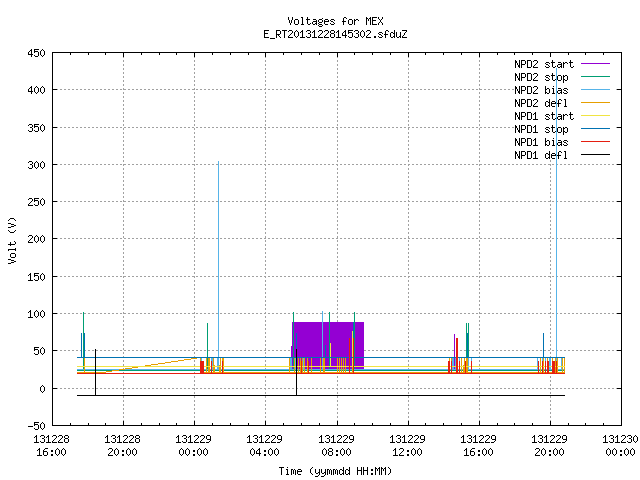This screenshot has width=640, height=480.
Task: Click the Time (yymmdd HH:MM) x-axis label
Action: tap(335, 471)
